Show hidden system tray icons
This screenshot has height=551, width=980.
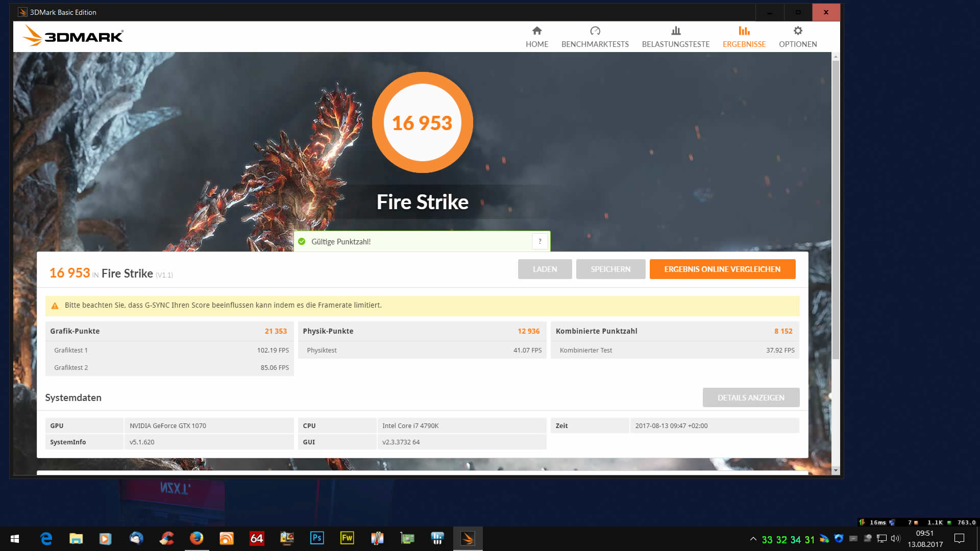[x=753, y=539]
